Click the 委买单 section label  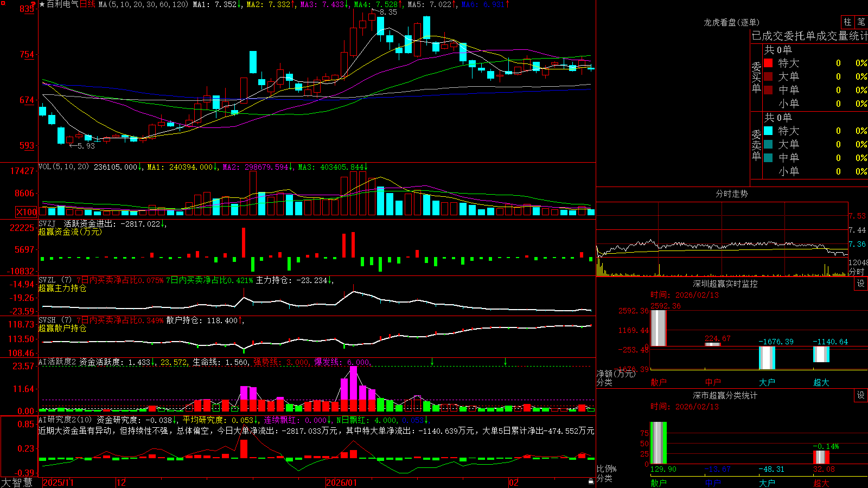click(756, 78)
